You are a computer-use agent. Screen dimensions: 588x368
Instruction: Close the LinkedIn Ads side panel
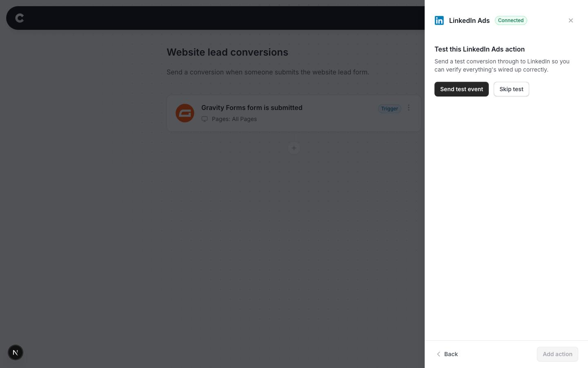571,20
